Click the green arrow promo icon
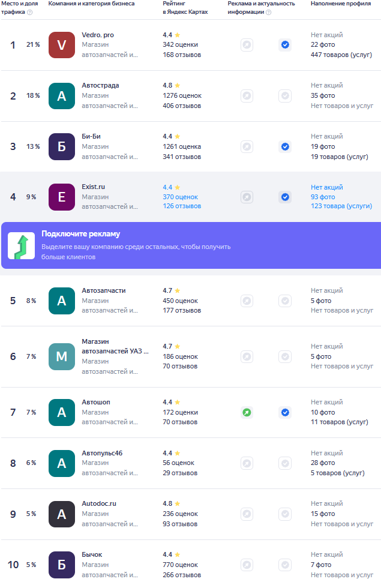This screenshot has width=381, height=588. pyautogui.click(x=21, y=246)
